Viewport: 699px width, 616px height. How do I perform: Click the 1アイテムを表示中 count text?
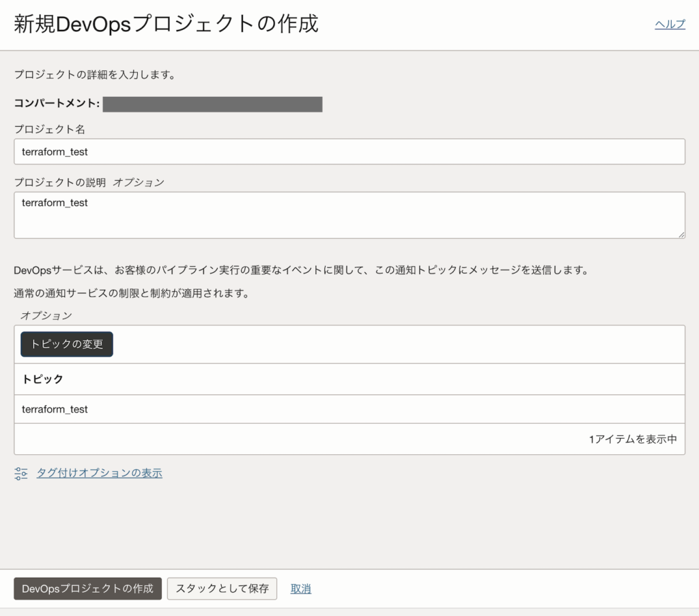pyautogui.click(x=633, y=439)
